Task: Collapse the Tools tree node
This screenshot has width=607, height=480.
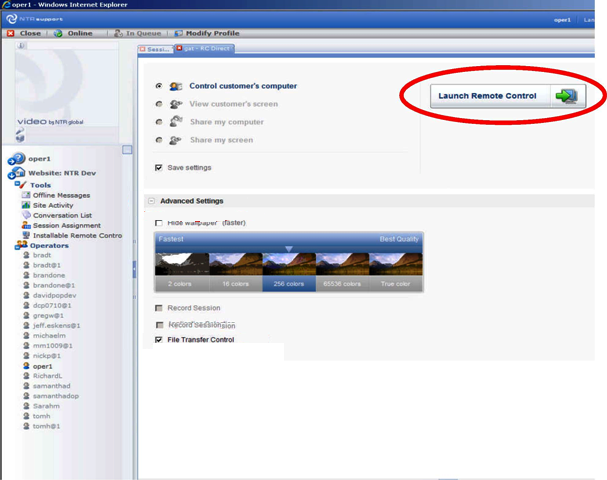Action: click(20, 185)
